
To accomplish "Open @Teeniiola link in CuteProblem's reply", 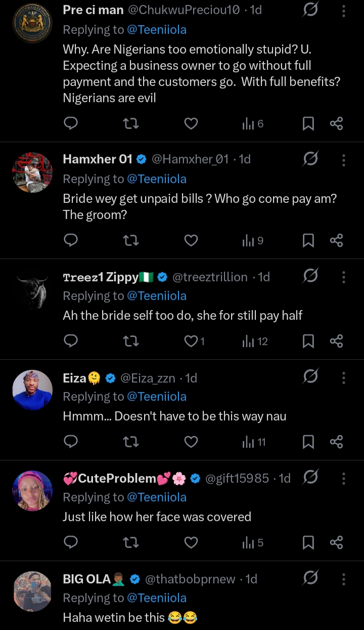I will (156, 497).
